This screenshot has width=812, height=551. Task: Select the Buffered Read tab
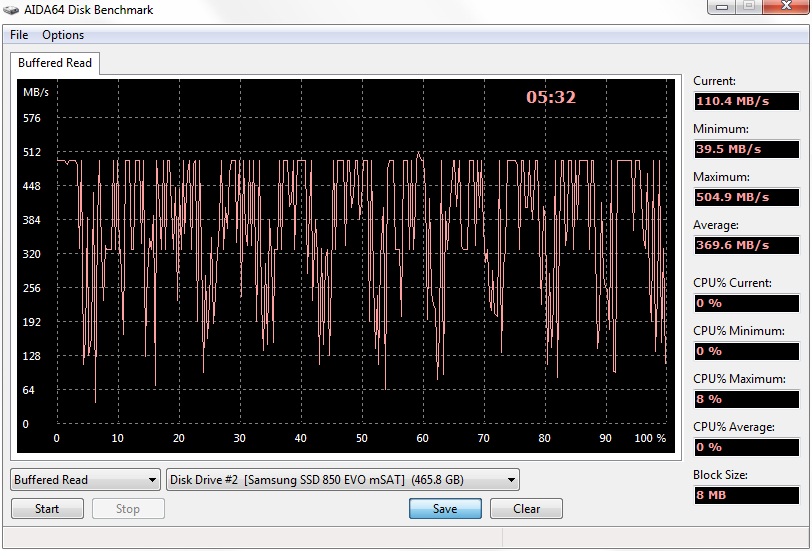(x=55, y=63)
